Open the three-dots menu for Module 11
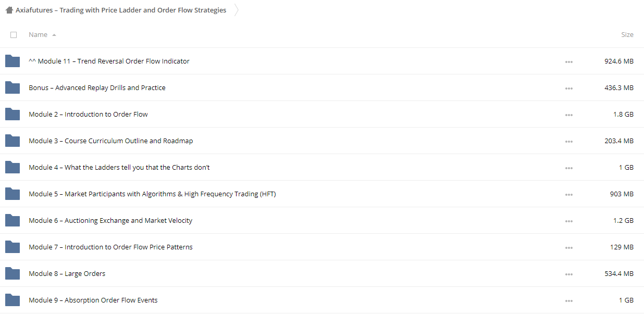644x315 pixels. (x=568, y=62)
